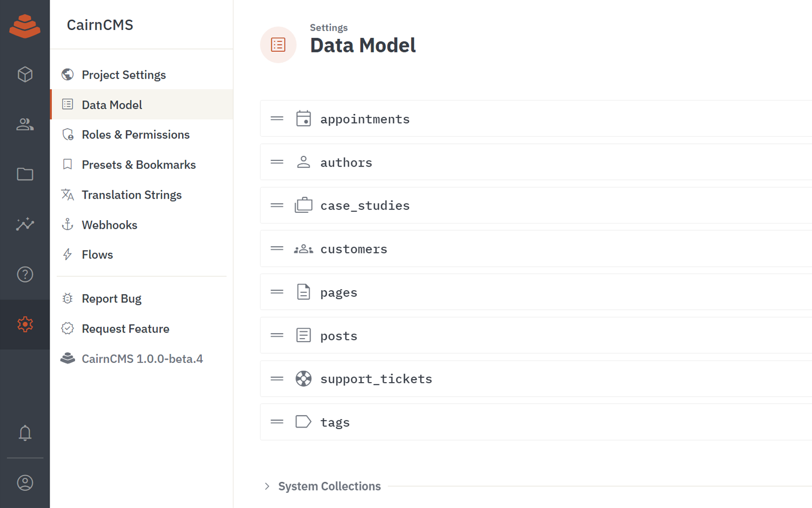The image size is (812, 508).
Task: Open the pages collection
Action: 536,292
